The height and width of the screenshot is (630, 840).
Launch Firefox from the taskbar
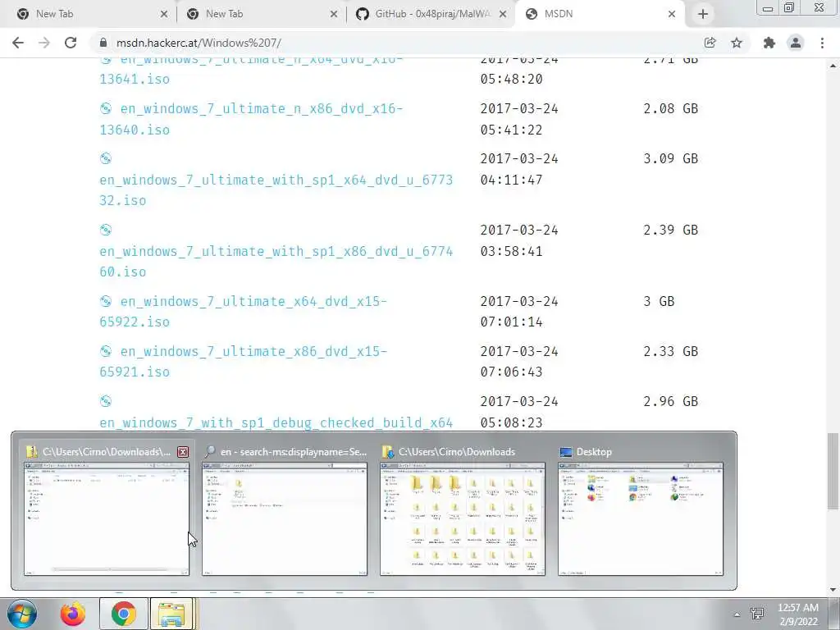(x=73, y=614)
